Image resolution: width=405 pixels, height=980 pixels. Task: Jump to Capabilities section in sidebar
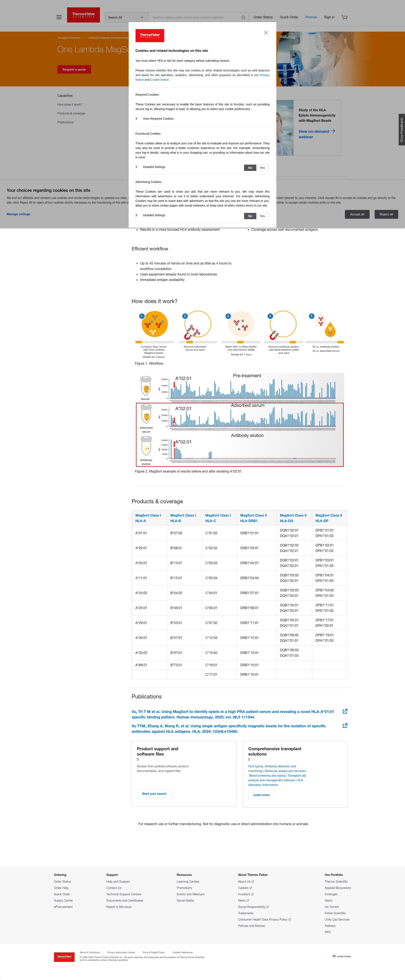65,96
